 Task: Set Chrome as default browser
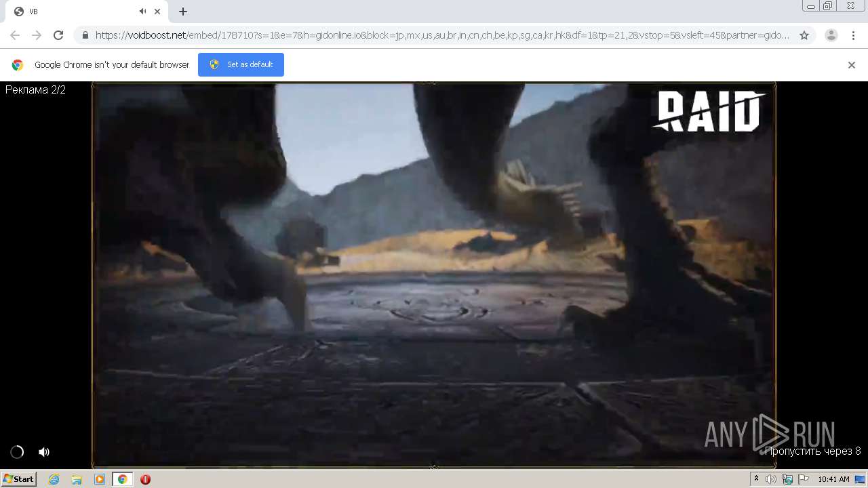[241, 64]
